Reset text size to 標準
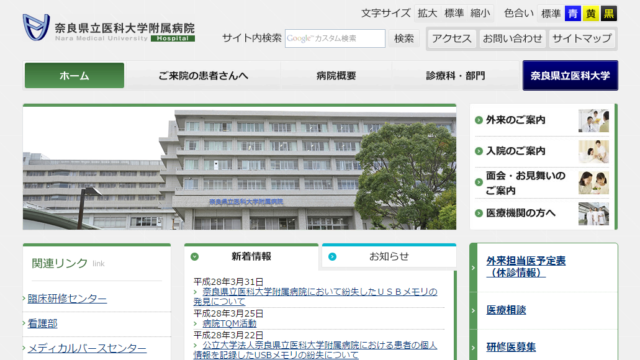640x360 pixels. click(x=454, y=13)
